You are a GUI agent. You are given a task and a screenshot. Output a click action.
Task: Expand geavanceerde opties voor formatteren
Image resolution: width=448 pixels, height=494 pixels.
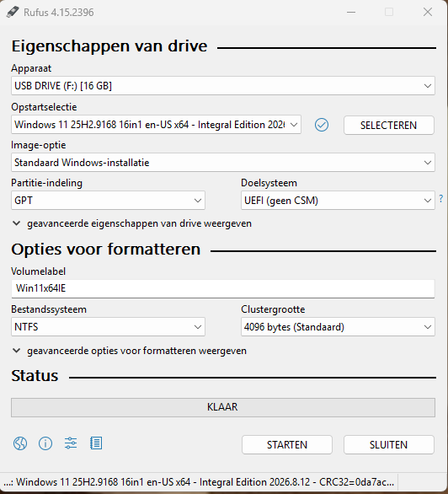tap(129, 351)
